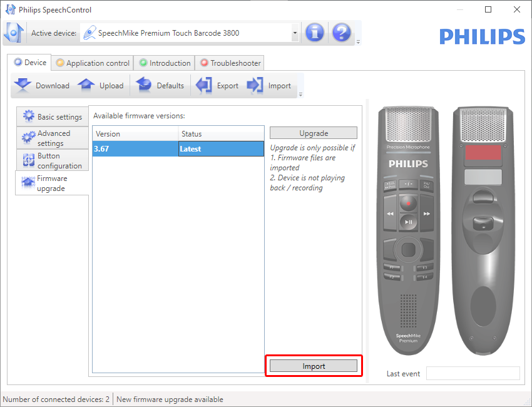Click the Introduction green circle icon

tap(143, 63)
